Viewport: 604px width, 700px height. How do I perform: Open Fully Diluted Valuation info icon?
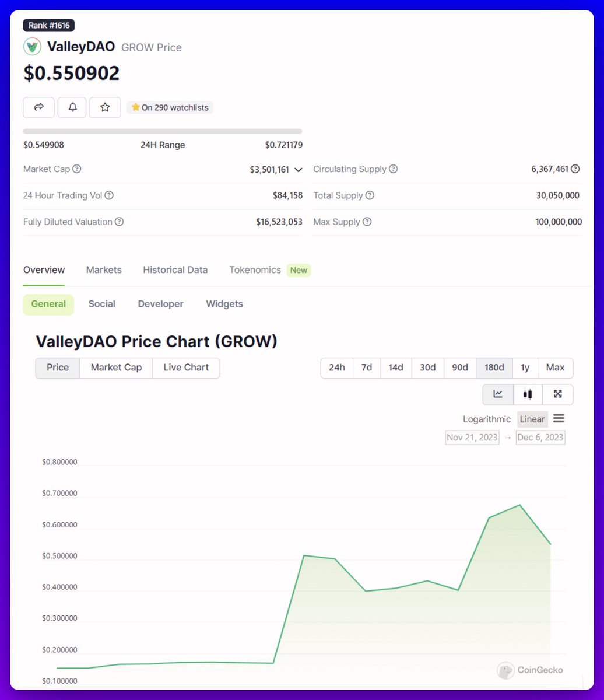pos(119,222)
